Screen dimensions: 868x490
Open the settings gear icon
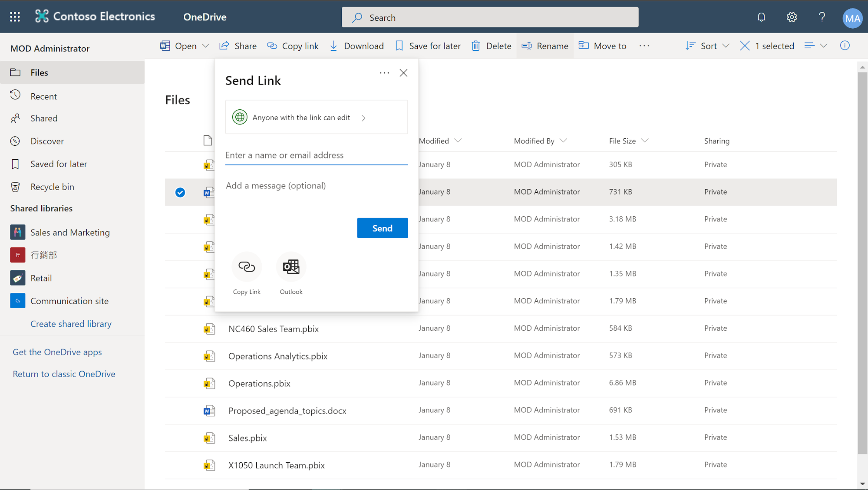click(792, 17)
